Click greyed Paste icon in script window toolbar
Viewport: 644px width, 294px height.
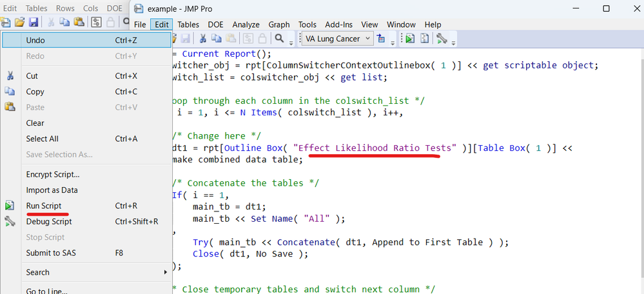coord(230,39)
